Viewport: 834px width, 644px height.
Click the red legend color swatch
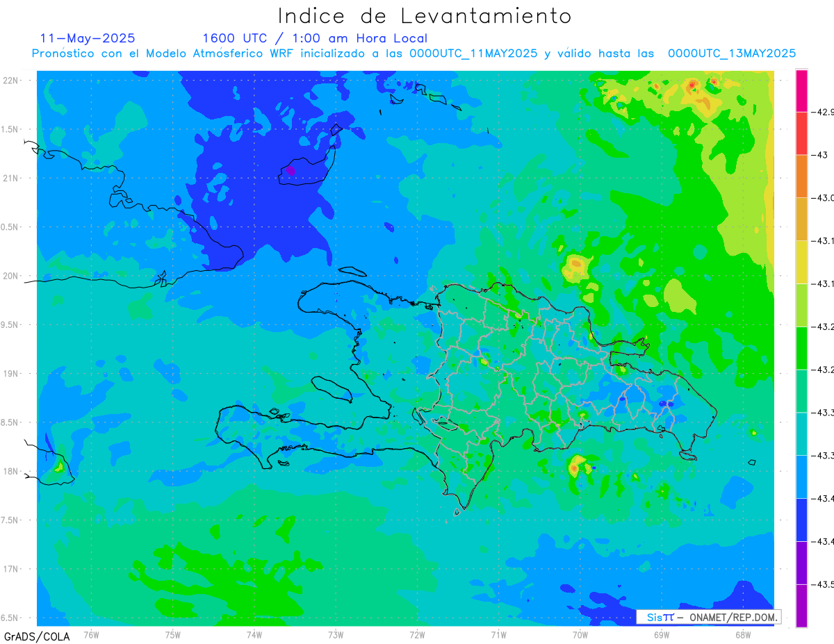pos(801,133)
